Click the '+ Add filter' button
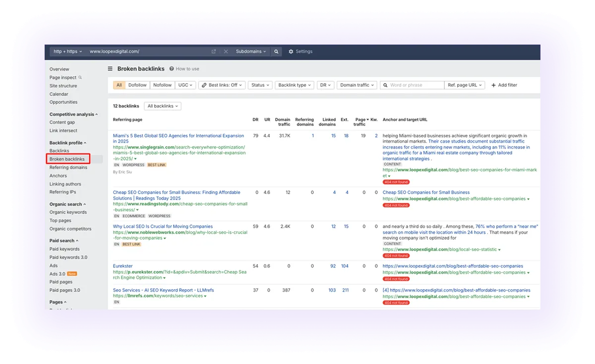This screenshot has height=364, width=595. [504, 85]
